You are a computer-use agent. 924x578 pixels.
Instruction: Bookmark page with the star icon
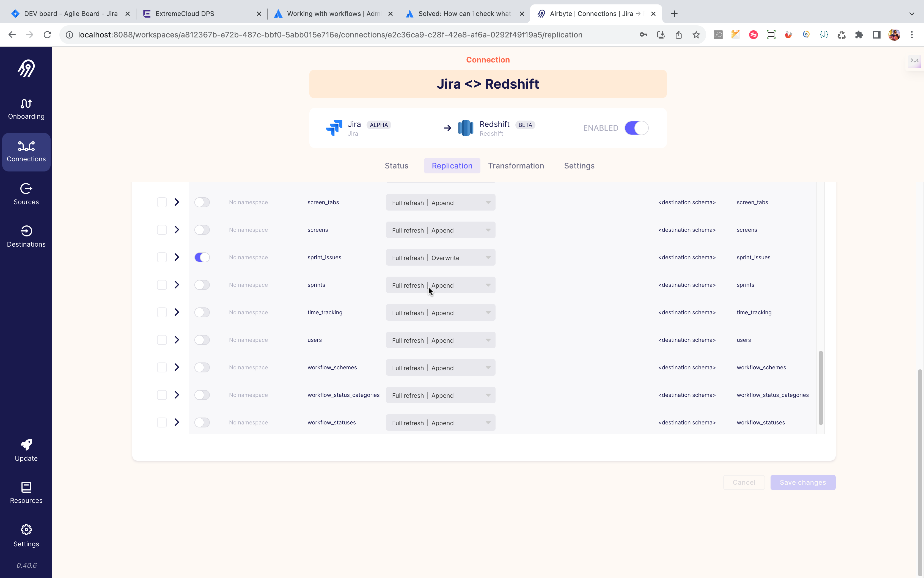pyautogui.click(x=696, y=35)
